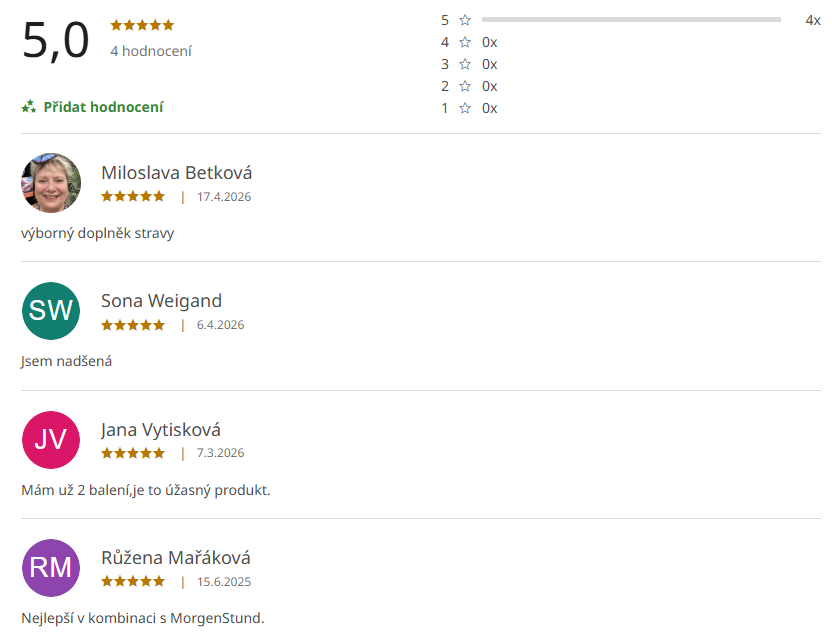832x634 pixels.
Task: Click the star icon in the 5-rating row
Action: point(465,20)
